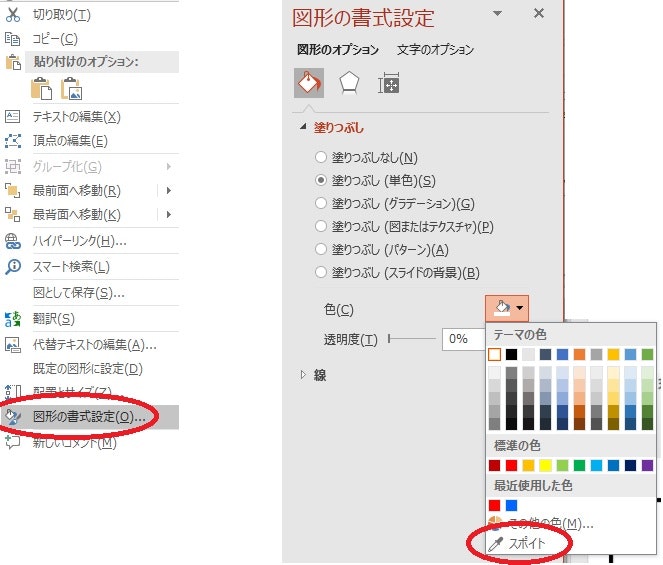Open the Size & Properties tab icon
The height and width of the screenshot is (565, 663).
coord(388,83)
